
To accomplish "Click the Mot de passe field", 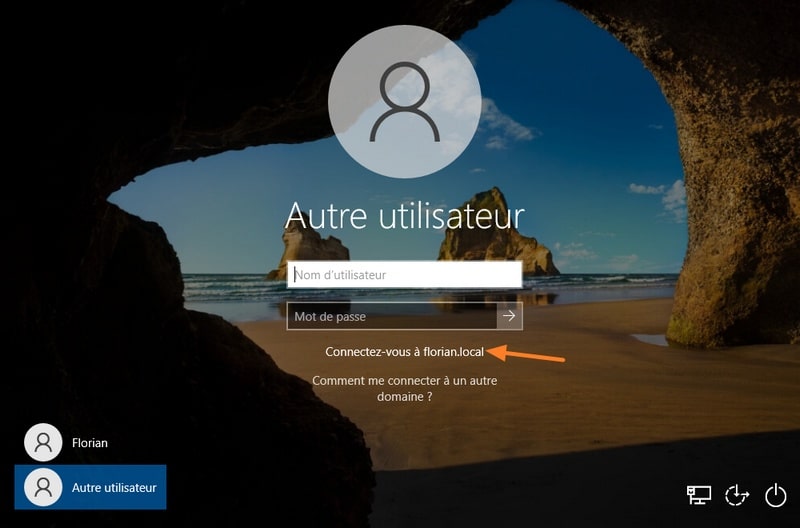I will coord(392,316).
